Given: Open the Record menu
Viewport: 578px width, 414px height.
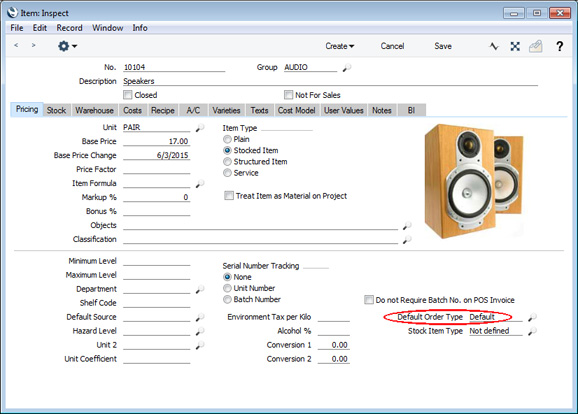Looking at the screenshot, I should click(69, 28).
